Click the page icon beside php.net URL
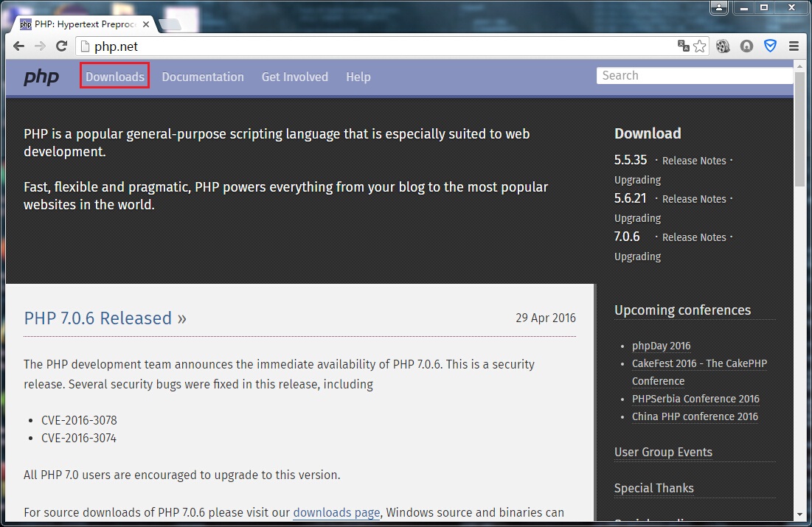 tap(86, 46)
